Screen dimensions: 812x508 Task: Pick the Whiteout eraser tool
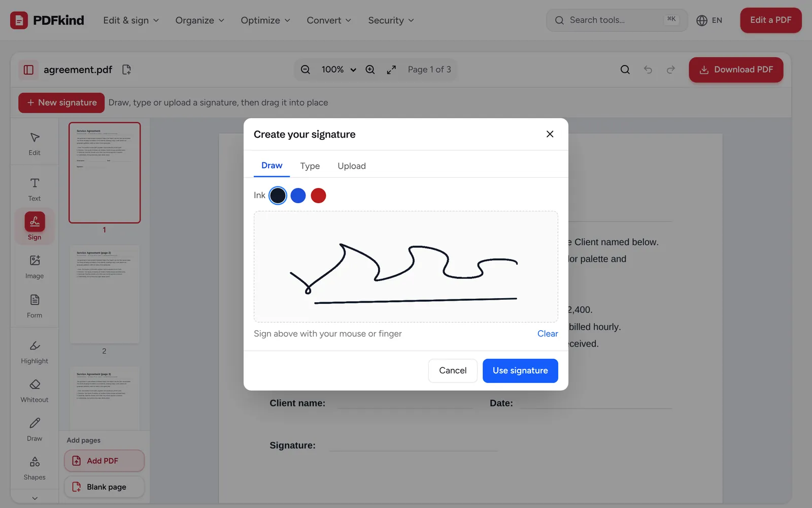point(35,391)
